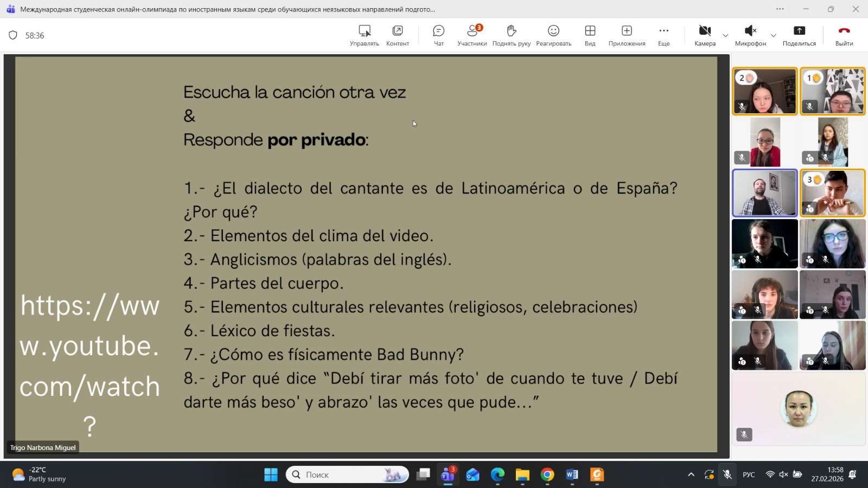
Task: Unmute the Микрофон microphone
Action: click(750, 35)
